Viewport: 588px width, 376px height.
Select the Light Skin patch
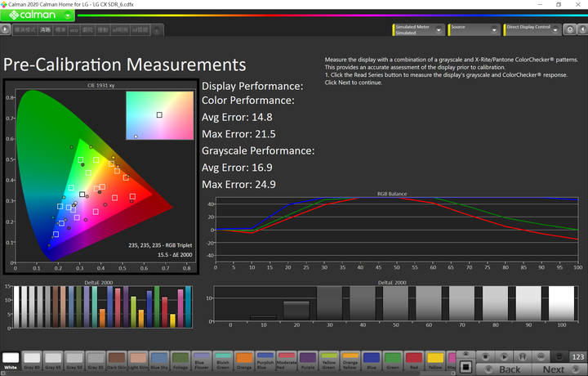[138, 360]
